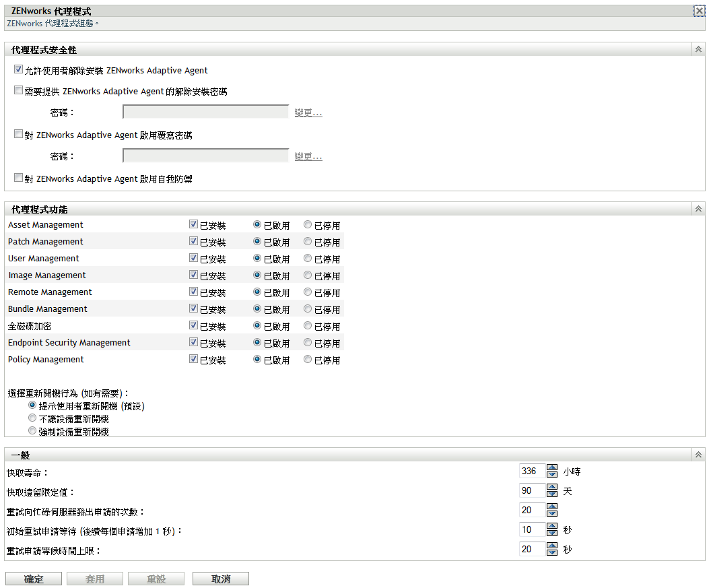Screen dimensions: 711x588
Task: Select 強制設備重新開機 option
Action: tap(32, 430)
